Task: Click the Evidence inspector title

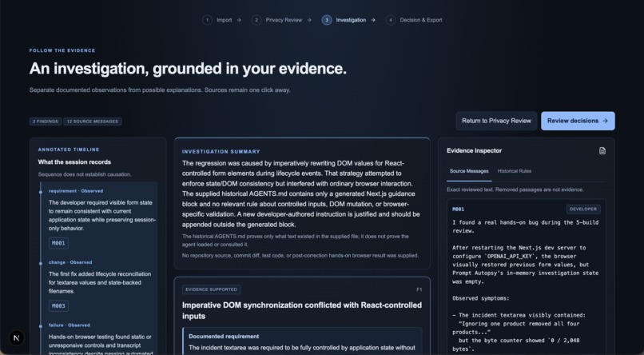Action: pyautogui.click(x=474, y=151)
